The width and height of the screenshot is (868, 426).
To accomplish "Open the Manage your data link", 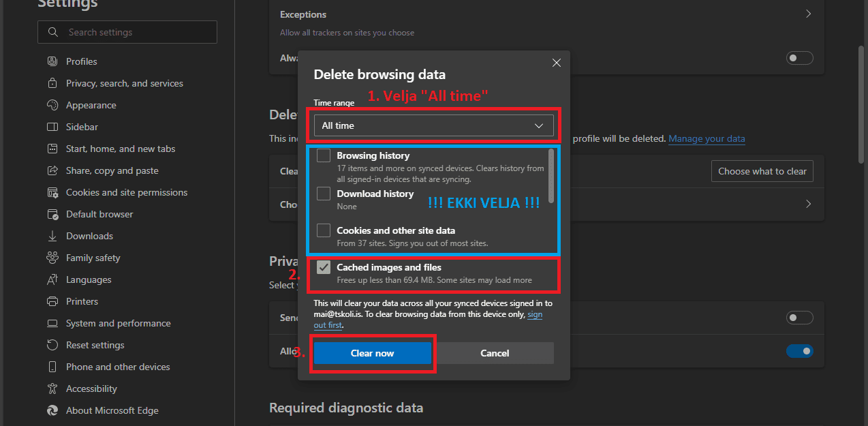I will click(707, 138).
